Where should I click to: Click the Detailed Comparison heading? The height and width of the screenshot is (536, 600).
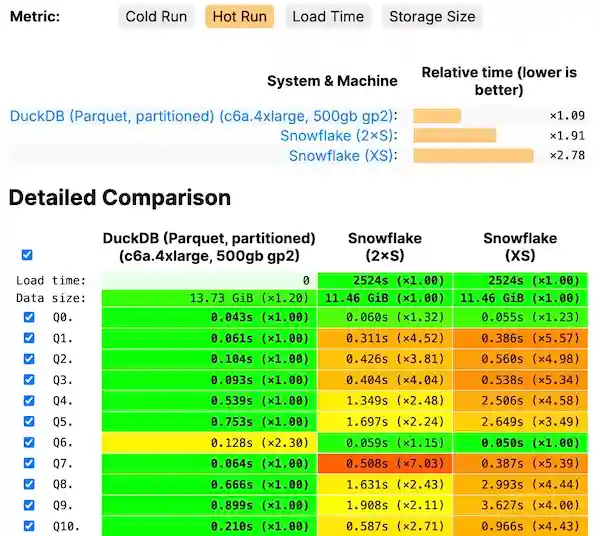[x=120, y=197]
